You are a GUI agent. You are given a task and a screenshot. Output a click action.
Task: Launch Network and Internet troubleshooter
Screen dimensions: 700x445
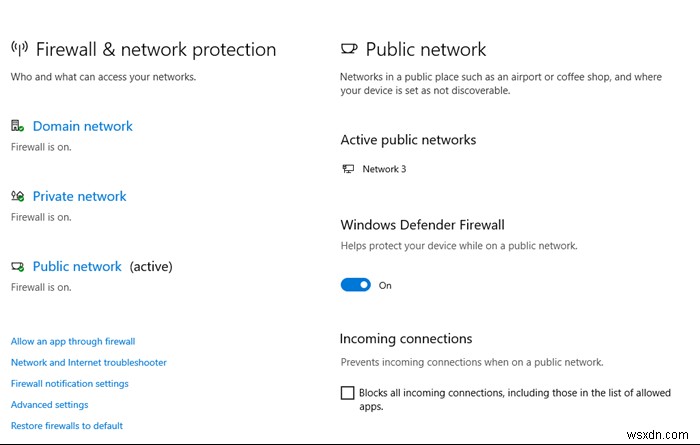pyautogui.click(x=89, y=362)
